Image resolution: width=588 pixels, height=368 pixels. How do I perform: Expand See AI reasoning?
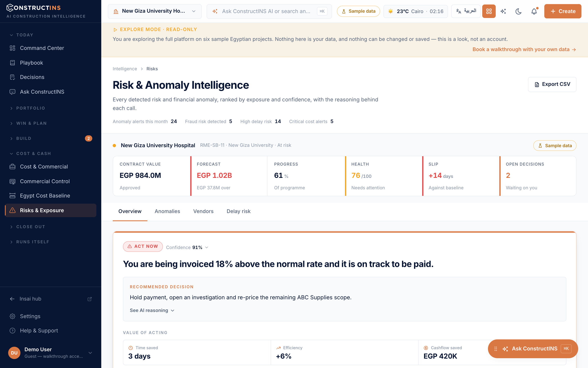152,310
